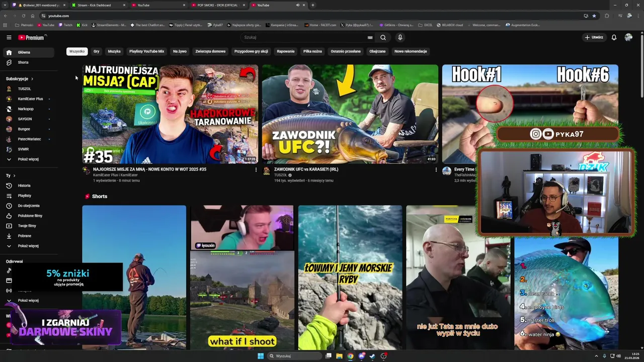Start voice search with the microphone icon

(400, 37)
